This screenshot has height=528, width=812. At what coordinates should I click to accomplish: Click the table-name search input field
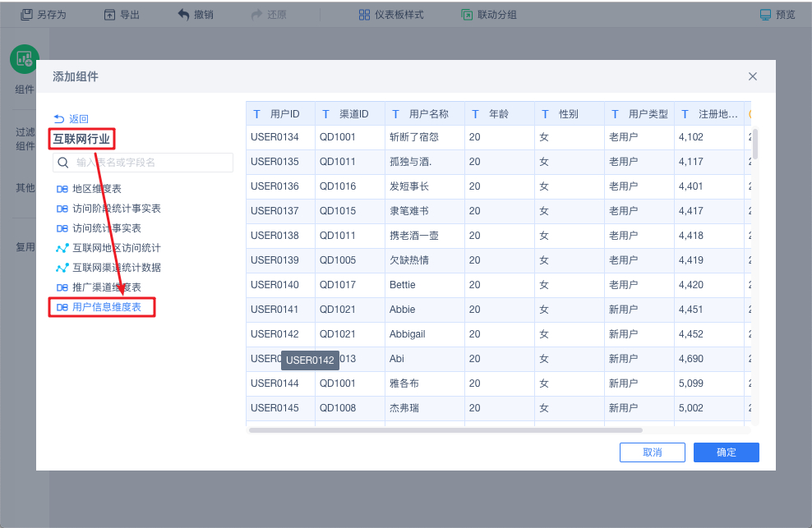[x=143, y=163]
